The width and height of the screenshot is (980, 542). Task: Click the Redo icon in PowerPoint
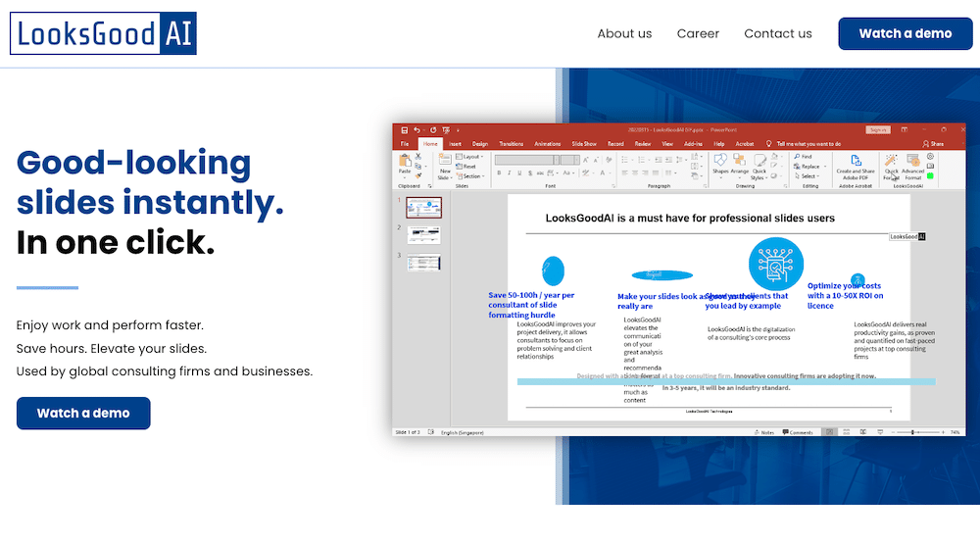tap(433, 130)
